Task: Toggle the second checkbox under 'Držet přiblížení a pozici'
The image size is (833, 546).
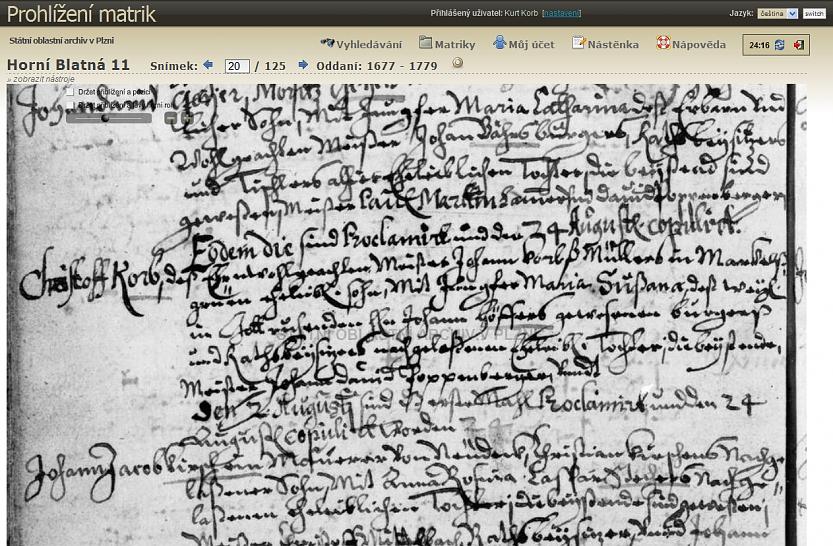Action: click(71, 104)
